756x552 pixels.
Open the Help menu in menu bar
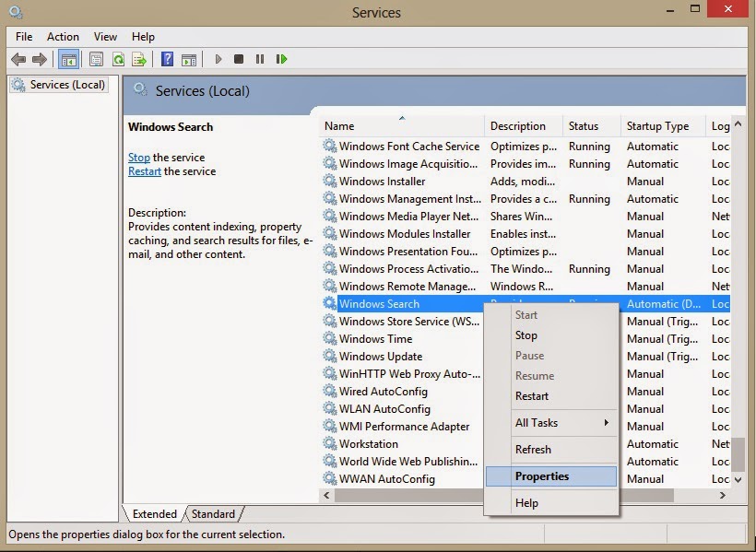pos(143,37)
